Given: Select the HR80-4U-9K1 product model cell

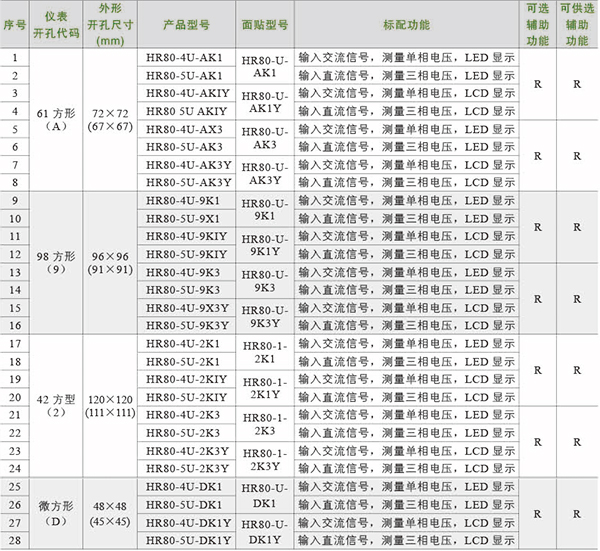Looking at the screenshot, I should click(187, 201).
